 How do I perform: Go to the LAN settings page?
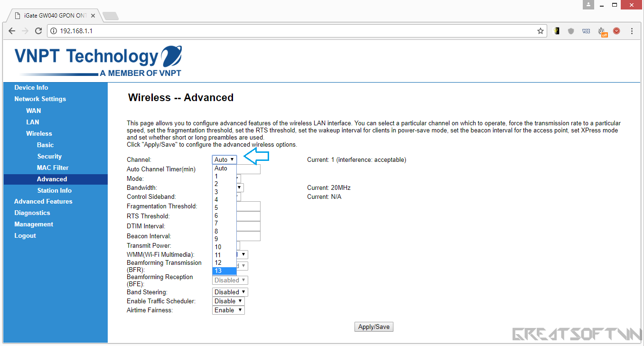click(x=33, y=122)
